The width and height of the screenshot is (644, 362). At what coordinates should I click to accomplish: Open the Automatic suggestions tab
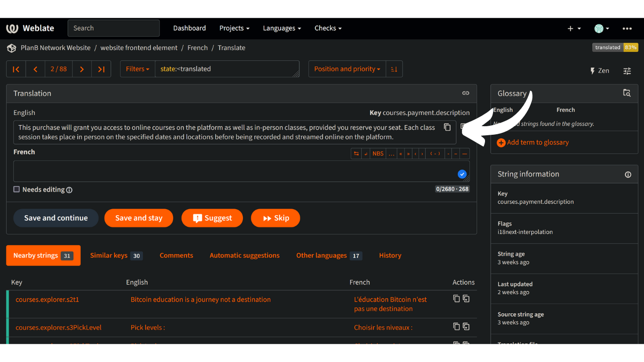tap(245, 255)
